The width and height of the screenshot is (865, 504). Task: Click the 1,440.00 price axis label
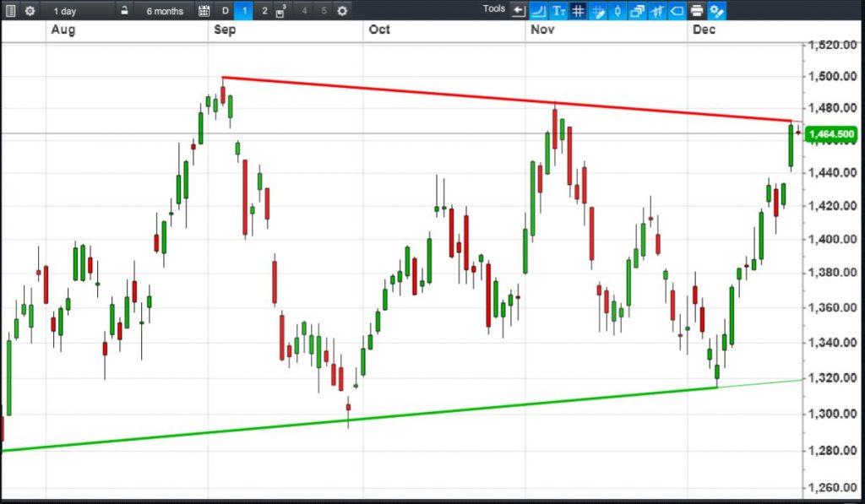pyautogui.click(x=833, y=172)
